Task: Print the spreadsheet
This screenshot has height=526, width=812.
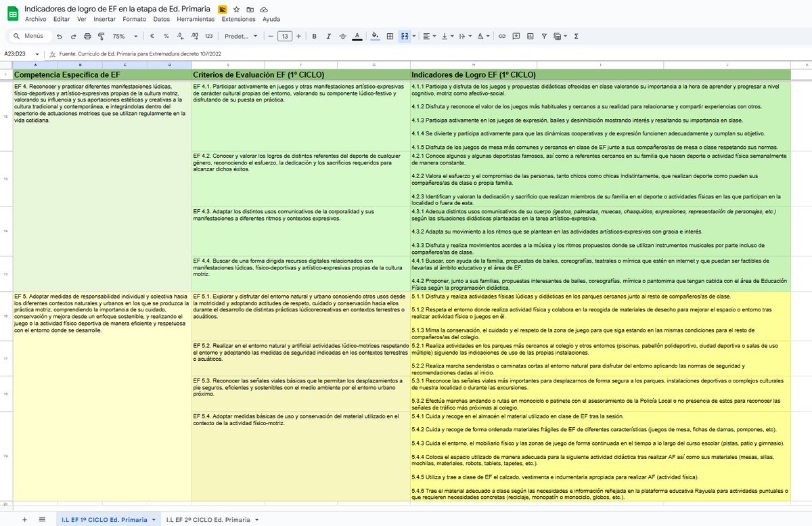Action: [x=87, y=36]
